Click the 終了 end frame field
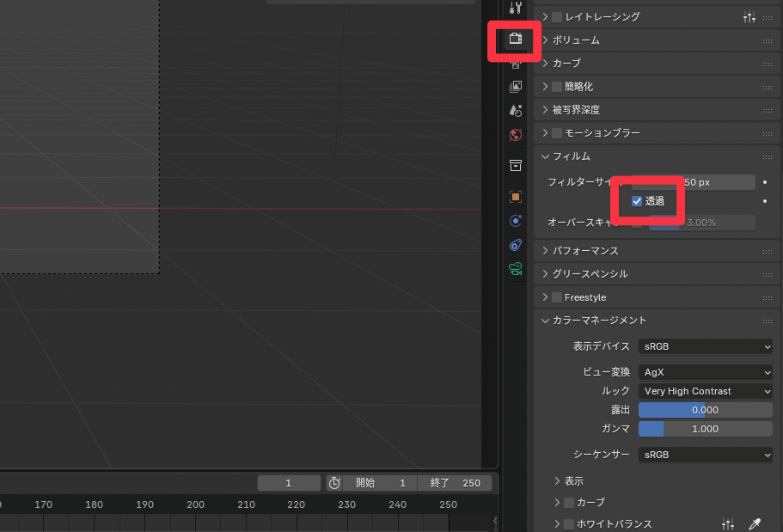Image resolution: width=783 pixels, height=532 pixels. 455,483
